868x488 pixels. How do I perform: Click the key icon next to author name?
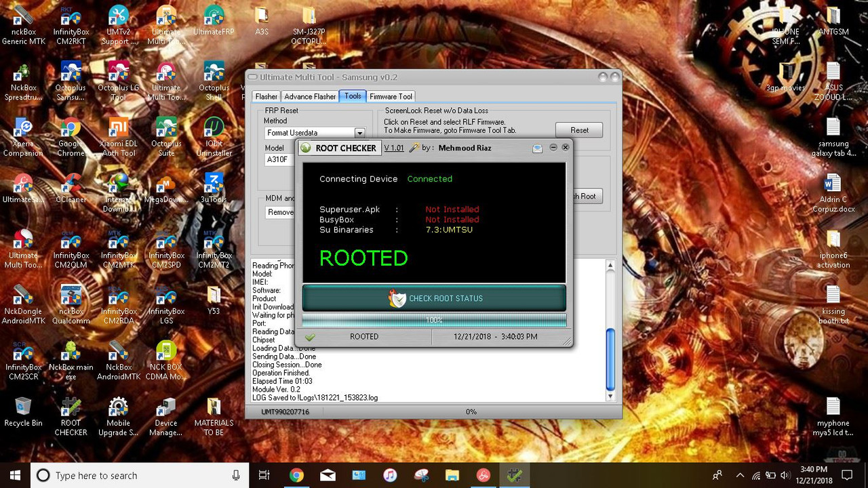click(x=414, y=148)
